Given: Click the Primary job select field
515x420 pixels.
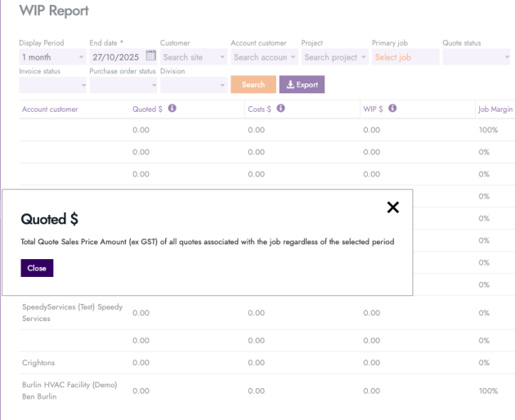Looking at the screenshot, I should [x=405, y=57].
